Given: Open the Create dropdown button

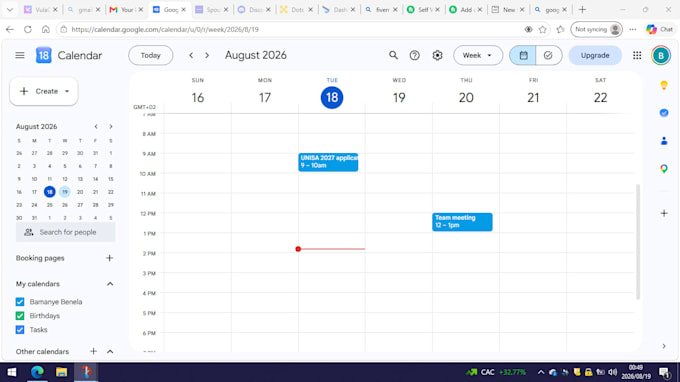Looking at the screenshot, I should 44,91.
